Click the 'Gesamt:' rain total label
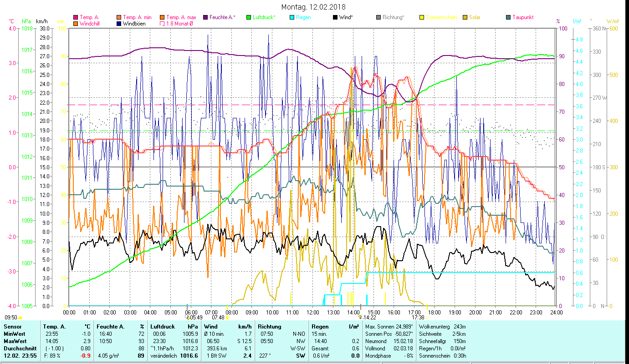The width and height of the screenshot is (629, 364). pyautogui.click(x=321, y=349)
